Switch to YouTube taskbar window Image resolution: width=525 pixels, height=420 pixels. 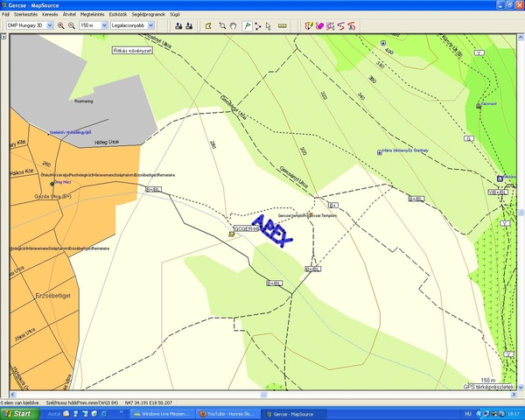[x=229, y=413]
